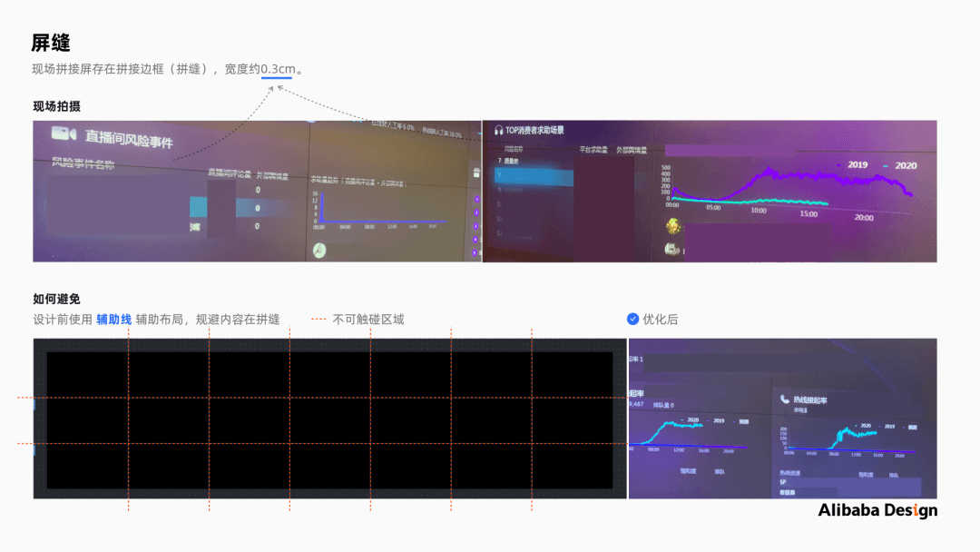Click the 直播间风险事件 title in photo
The image size is (980, 552).
pos(129,138)
